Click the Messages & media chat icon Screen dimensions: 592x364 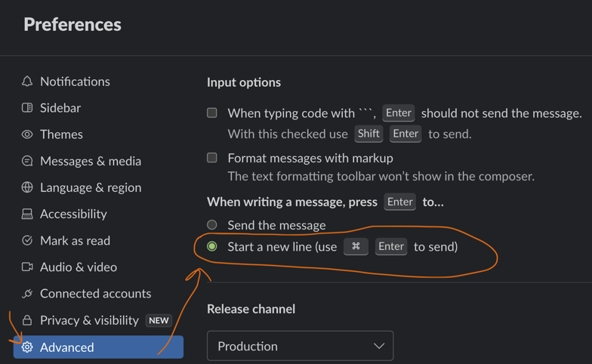tap(27, 161)
